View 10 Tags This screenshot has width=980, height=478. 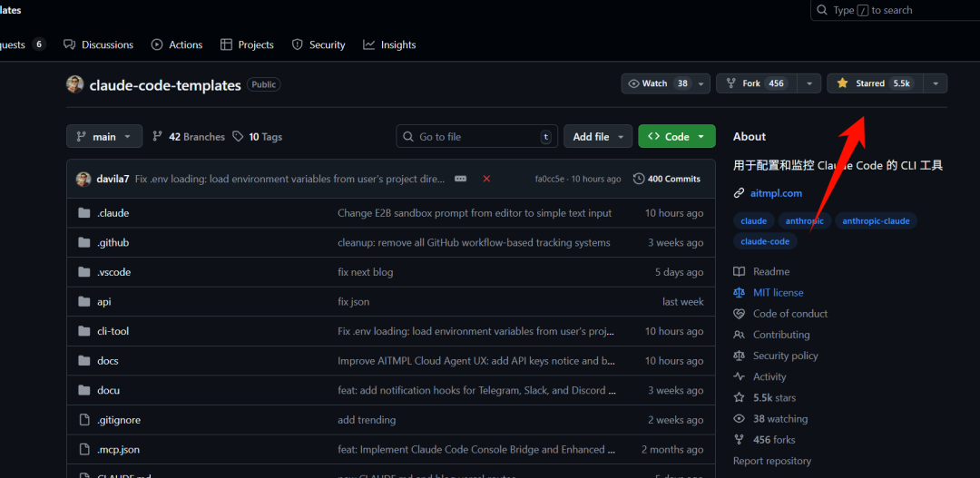point(258,136)
